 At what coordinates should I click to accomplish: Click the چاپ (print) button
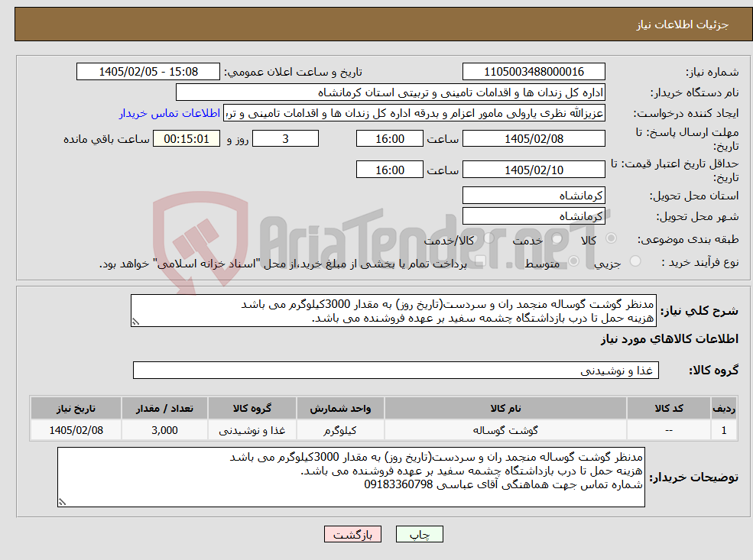pyautogui.click(x=419, y=534)
